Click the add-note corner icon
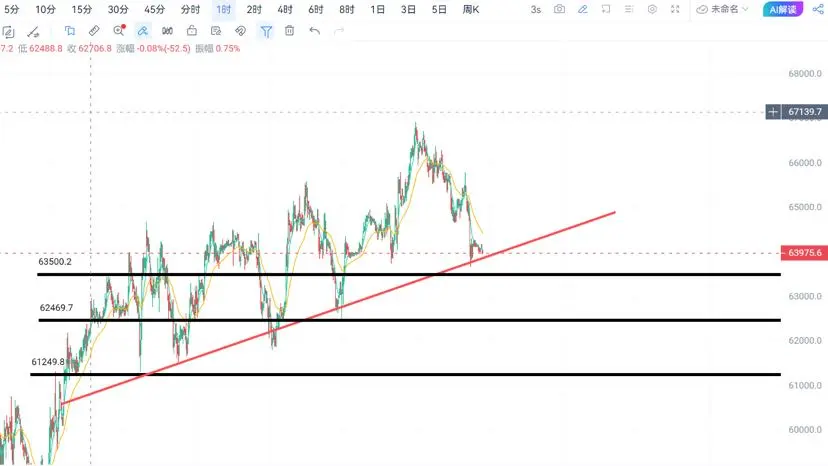Screen dimensions: 828x466 click(606, 9)
